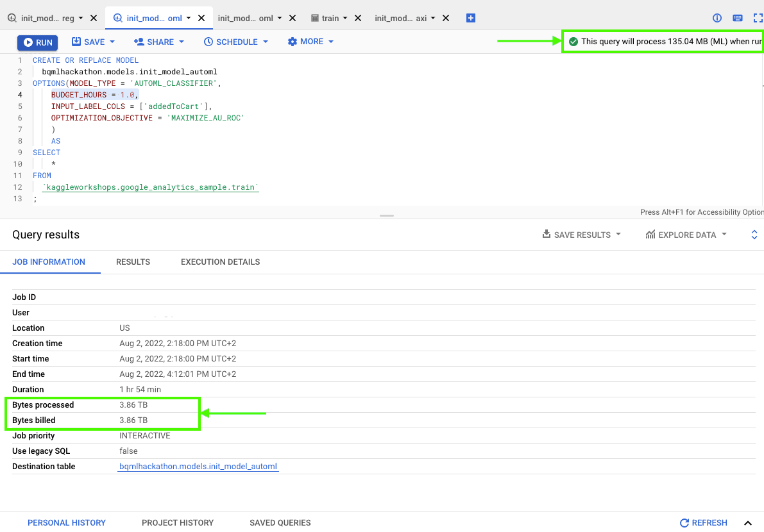Screen dimensions: 764x532
Task: Click the query size estimate message
Action: click(672, 42)
